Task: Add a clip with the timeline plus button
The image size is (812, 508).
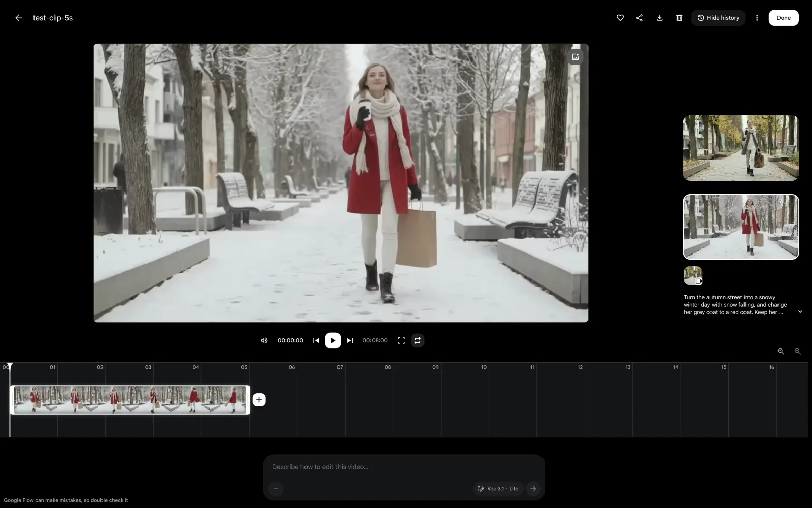Action: pyautogui.click(x=259, y=400)
